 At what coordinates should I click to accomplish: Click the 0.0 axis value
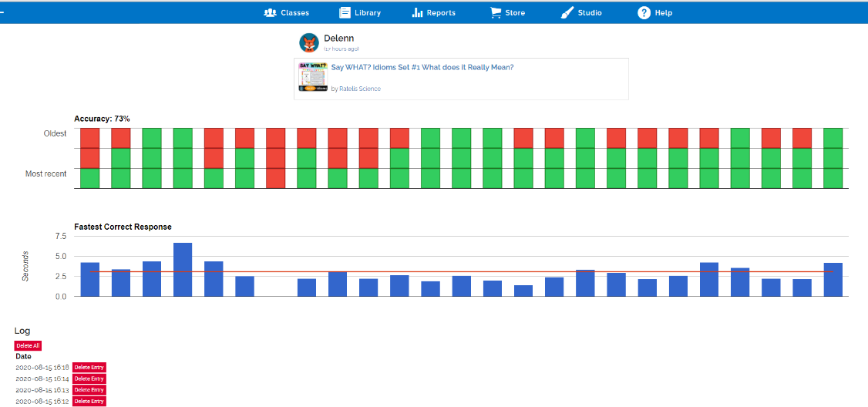60,296
